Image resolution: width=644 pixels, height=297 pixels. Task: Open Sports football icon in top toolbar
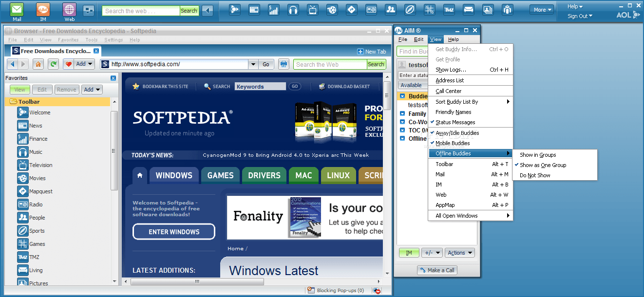[x=410, y=9]
